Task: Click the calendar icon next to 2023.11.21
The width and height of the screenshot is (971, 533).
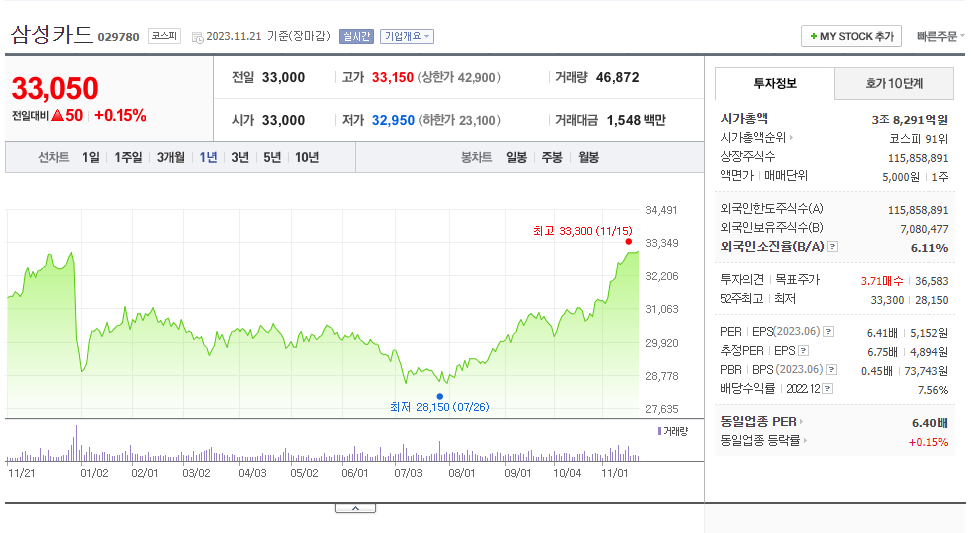Action: 198,37
